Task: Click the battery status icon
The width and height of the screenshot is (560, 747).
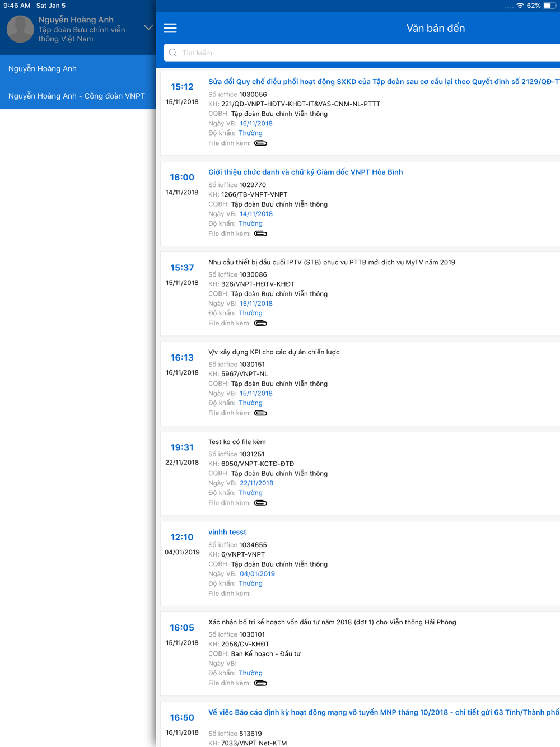Action: tap(549, 6)
